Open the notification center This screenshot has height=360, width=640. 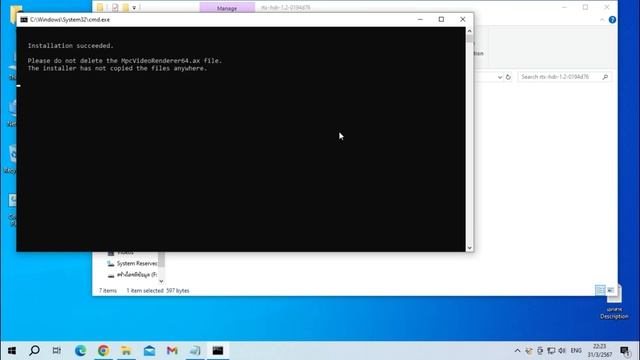click(x=625, y=351)
